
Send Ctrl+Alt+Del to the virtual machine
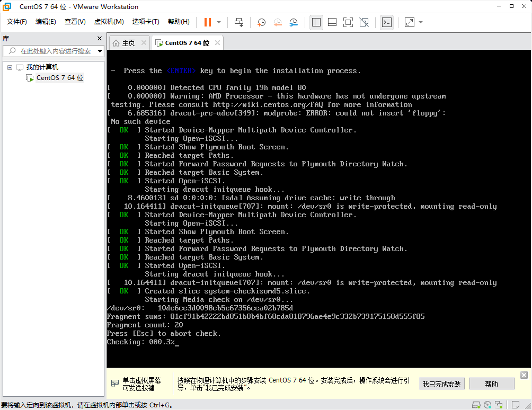tap(239, 22)
